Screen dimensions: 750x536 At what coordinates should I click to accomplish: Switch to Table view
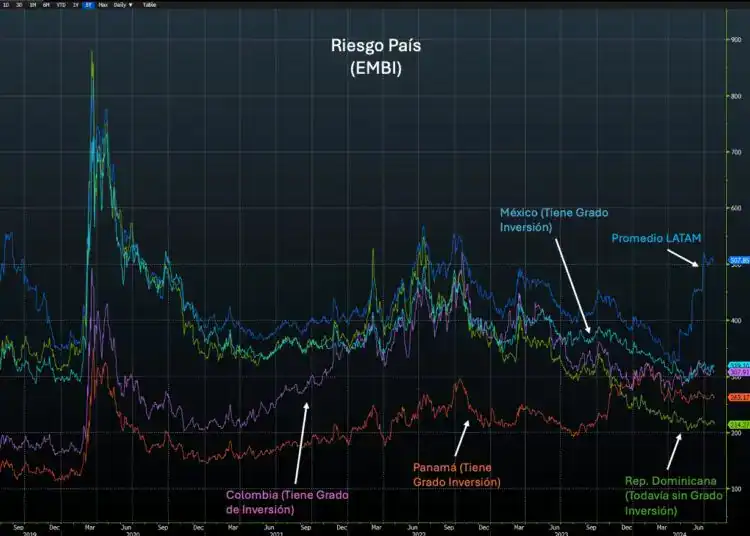[149, 5]
